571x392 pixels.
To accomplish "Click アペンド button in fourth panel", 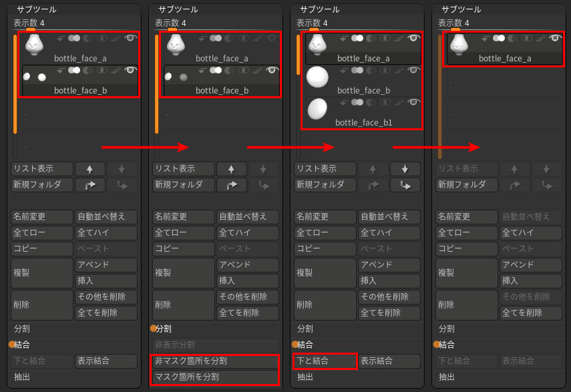I will (x=531, y=265).
